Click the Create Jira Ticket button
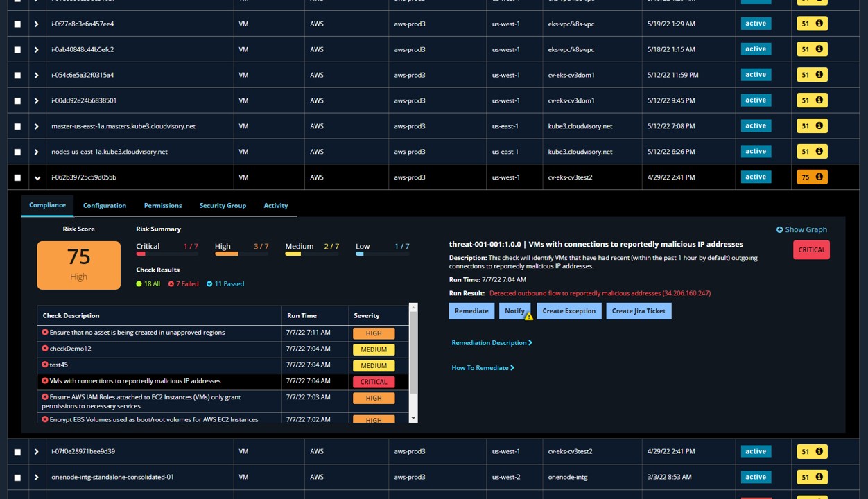The width and height of the screenshot is (868, 499). (639, 311)
